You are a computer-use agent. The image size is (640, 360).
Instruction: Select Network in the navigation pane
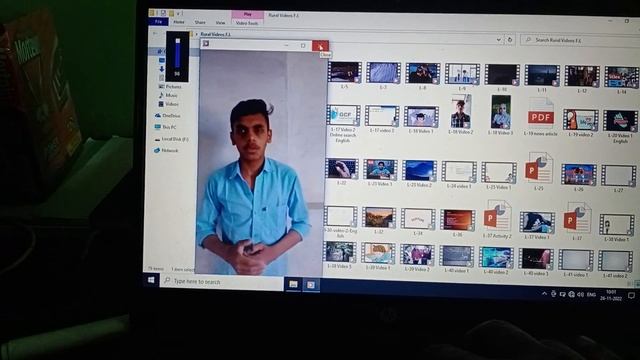click(x=166, y=151)
